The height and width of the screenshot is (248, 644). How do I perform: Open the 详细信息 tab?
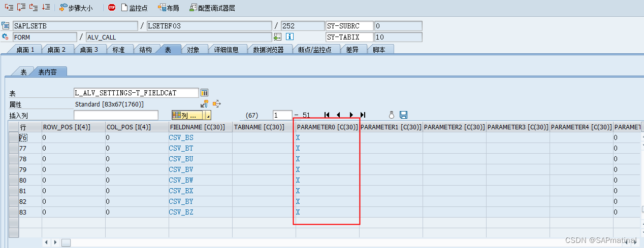[227, 50]
